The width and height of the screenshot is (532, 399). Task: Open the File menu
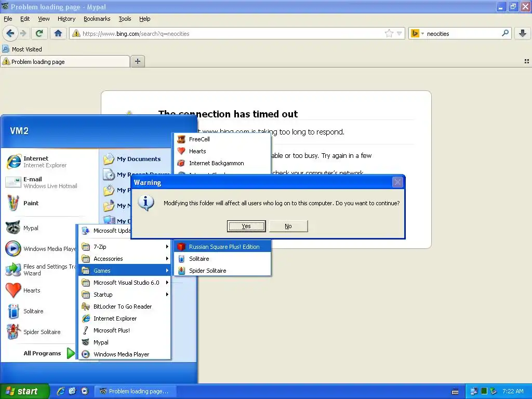pyautogui.click(x=8, y=19)
